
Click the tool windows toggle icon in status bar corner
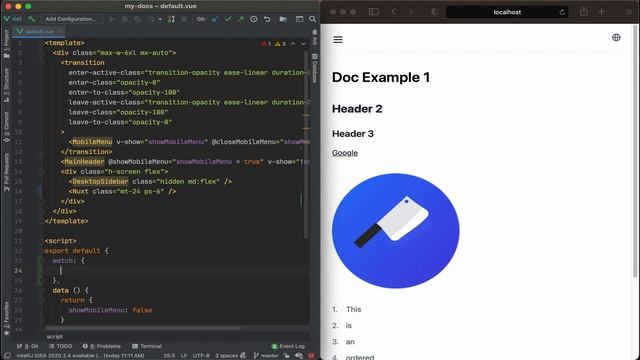click(7, 356)
